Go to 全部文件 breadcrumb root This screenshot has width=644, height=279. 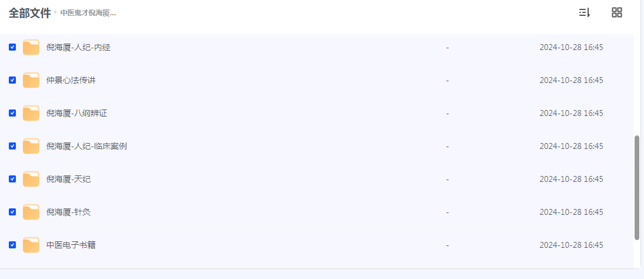(29, 13)
